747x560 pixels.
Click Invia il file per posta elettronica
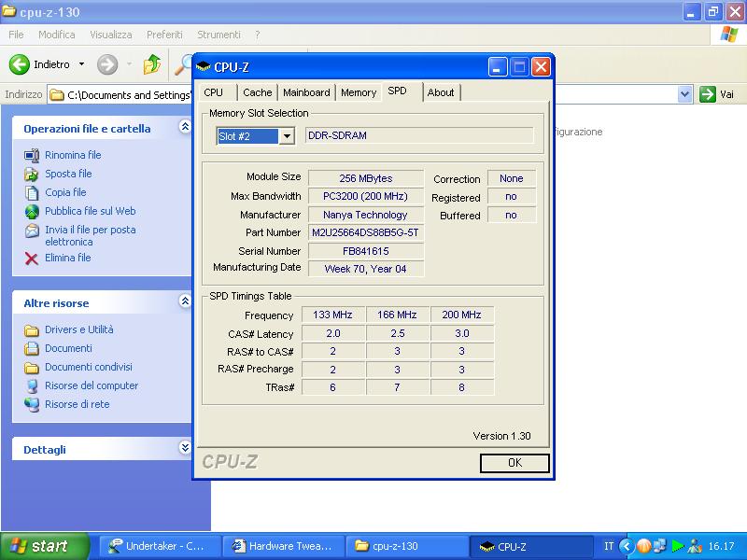click(90, 236)
